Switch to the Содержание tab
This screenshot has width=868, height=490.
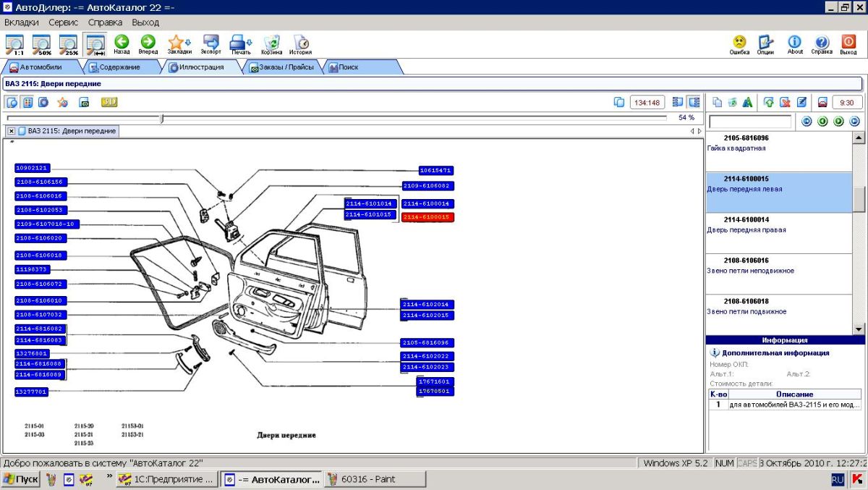point(121,67)
